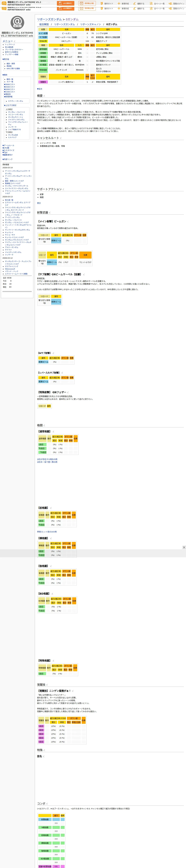Open 登録/ログイン in topmost header row

(x=177, y=4)
